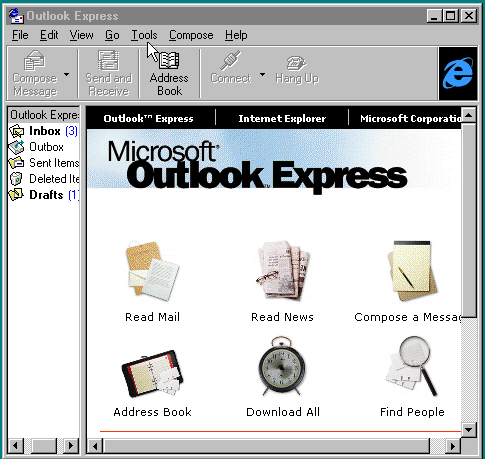The height and width of the screenshot is (459, 485).
Task: Maximize the Outlook Express window
Action: click(x=451, y=16)
